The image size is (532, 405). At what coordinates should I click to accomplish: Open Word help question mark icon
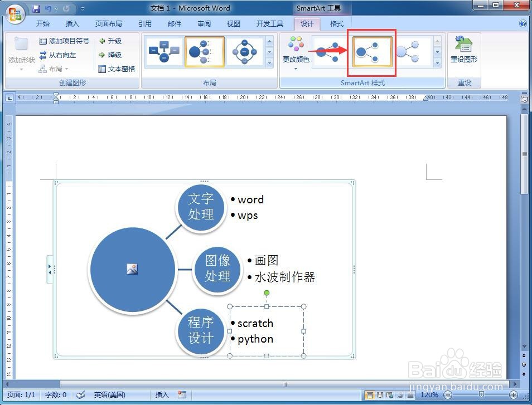[x=523, y=23]
